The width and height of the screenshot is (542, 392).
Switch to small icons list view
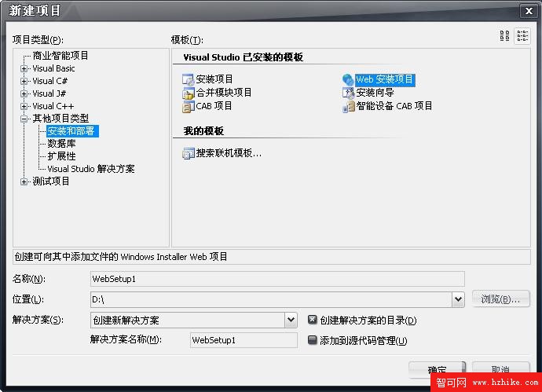coord(522,36)
